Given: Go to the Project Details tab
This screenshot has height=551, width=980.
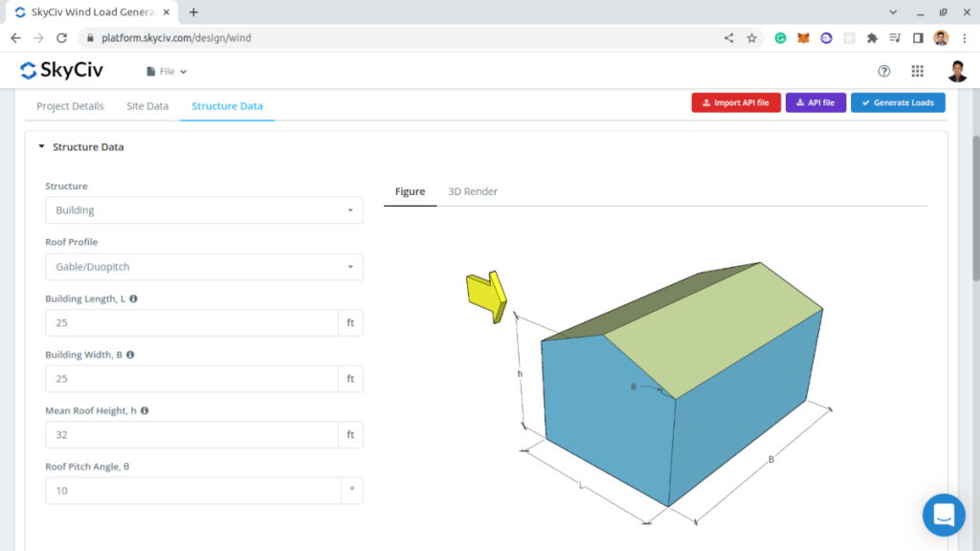Looking at the screenshot, I should [70, 106].
